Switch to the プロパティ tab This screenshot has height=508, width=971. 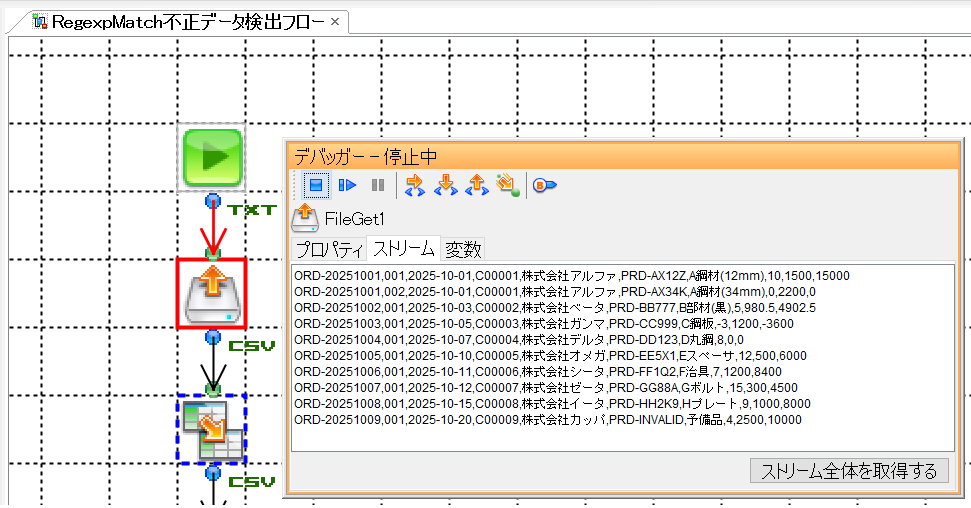pos(329,248)
